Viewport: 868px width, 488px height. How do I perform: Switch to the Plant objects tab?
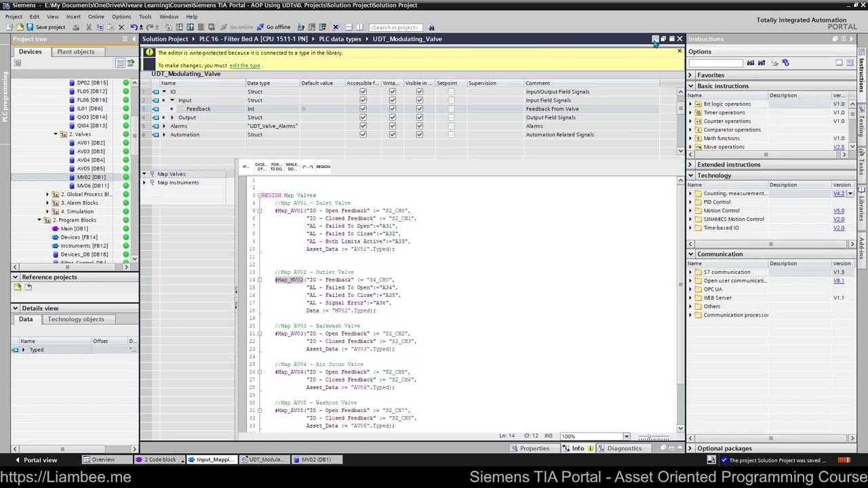coord(76,52)
